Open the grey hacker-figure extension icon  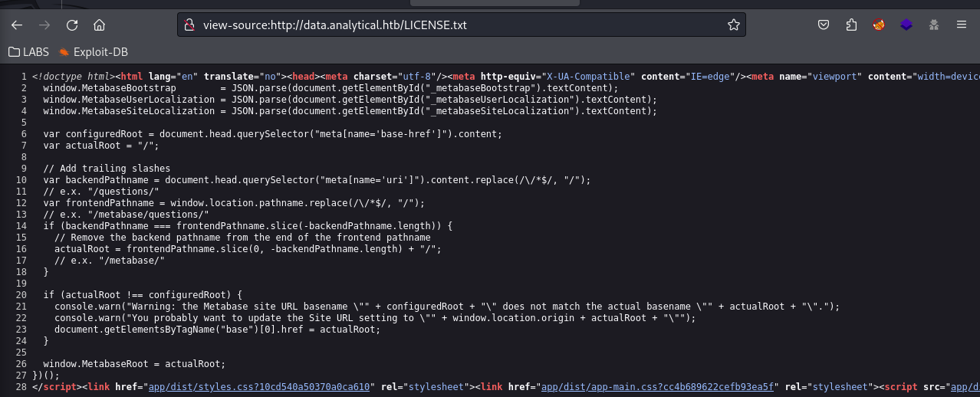click(x=933, y=25)
